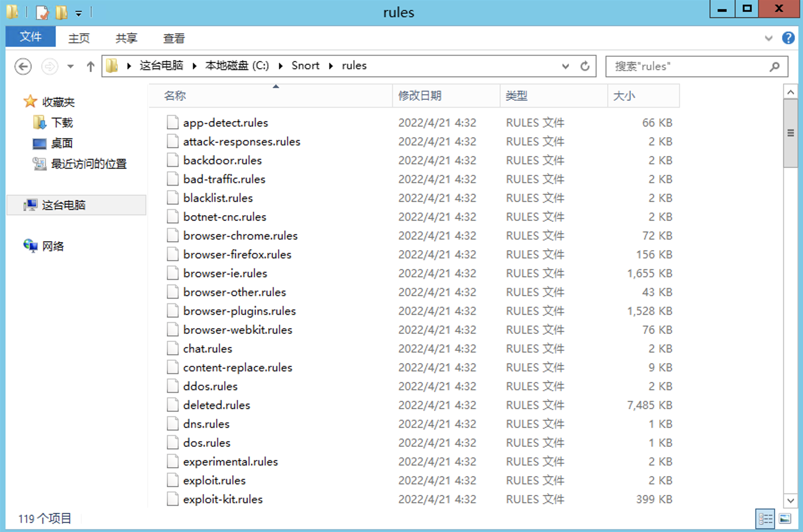This screenshot has width=803, height=532.
Task: Expand the arrow after Snort breadcrumb
Action: coord(331,66)
